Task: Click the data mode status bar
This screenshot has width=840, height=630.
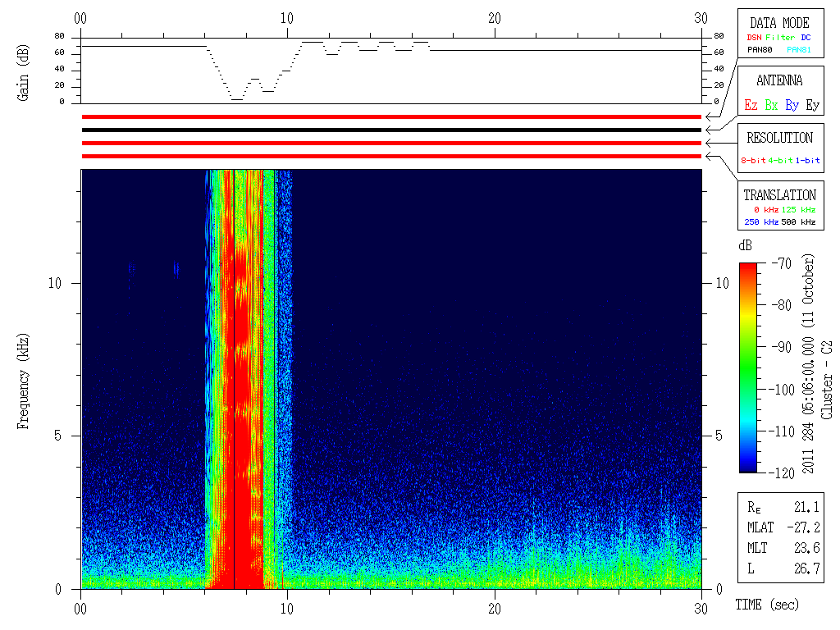Action: [391, 116]
